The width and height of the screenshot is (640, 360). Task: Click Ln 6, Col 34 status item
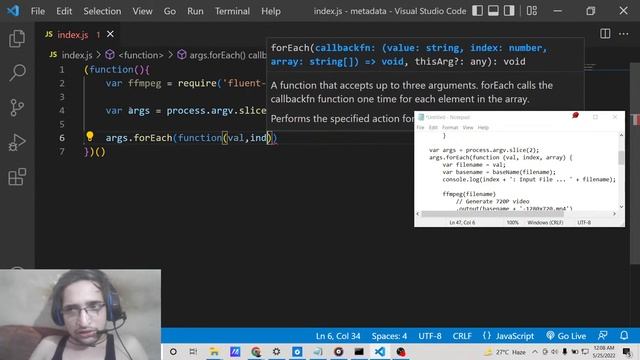click(338, 336)
